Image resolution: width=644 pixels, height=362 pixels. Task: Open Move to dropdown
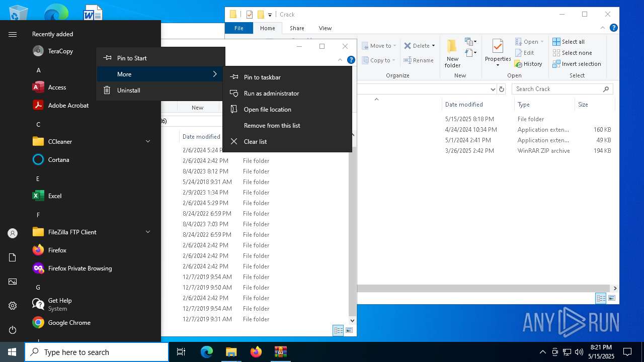coord(379,46)
